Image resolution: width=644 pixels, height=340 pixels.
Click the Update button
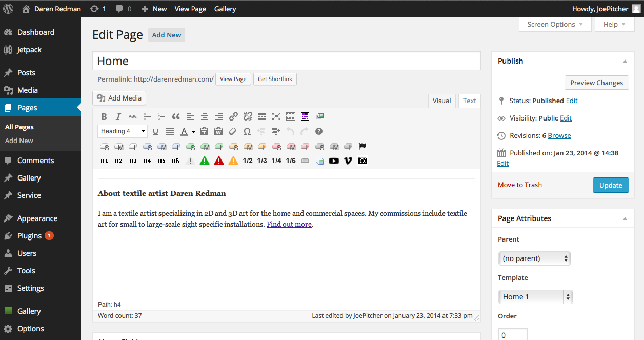[x=611, y=185]
